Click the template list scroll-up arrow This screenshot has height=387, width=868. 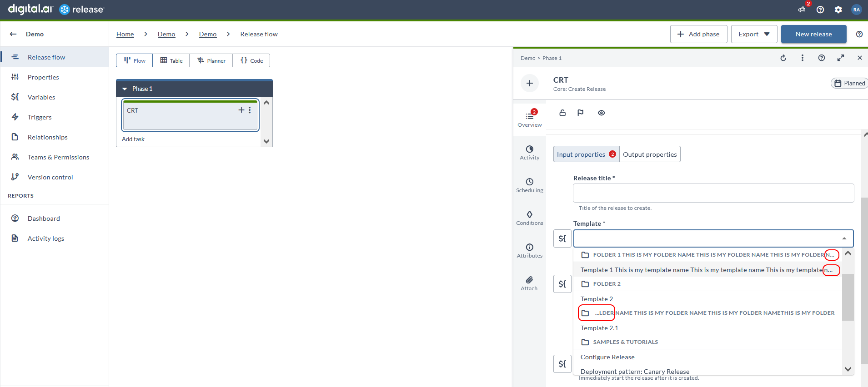pyautogui.click(x=848, y=253)
